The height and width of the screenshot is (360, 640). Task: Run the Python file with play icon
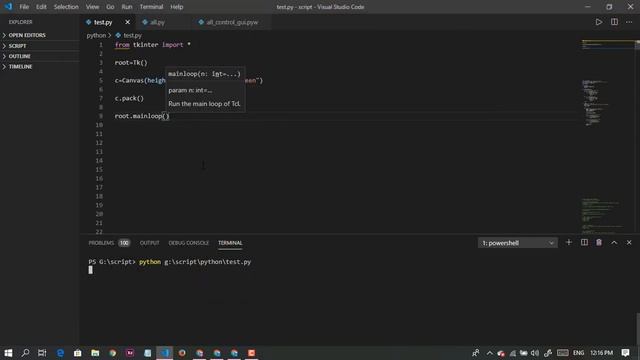pos(598,22)
